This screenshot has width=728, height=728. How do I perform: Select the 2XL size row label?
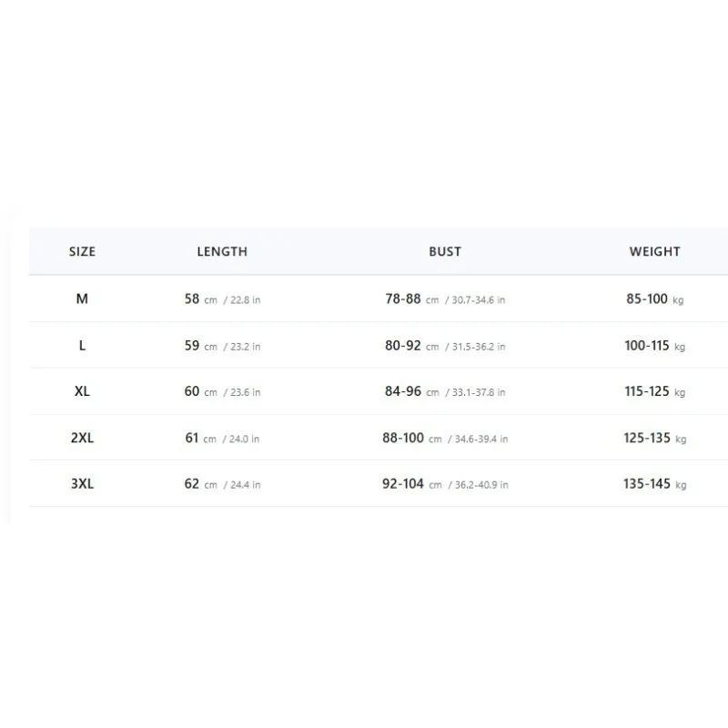(82, 438)
